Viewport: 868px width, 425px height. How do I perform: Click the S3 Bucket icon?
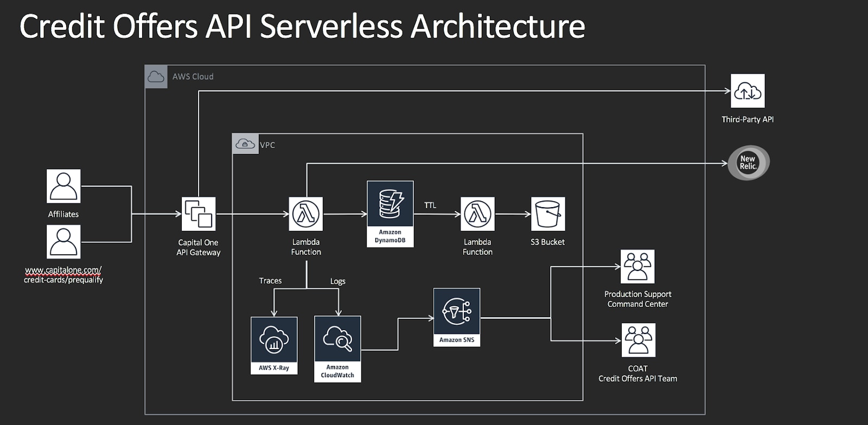(x=548, y=214)
